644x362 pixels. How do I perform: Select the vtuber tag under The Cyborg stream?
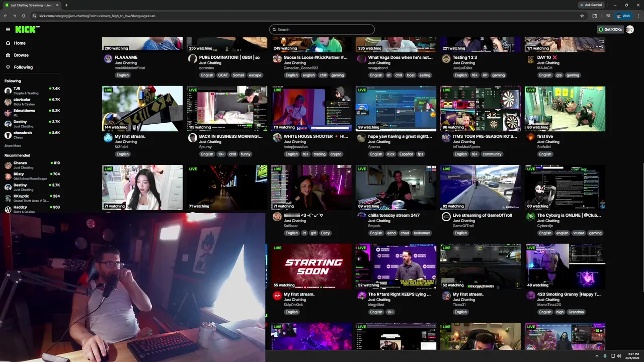coord(579,233)
